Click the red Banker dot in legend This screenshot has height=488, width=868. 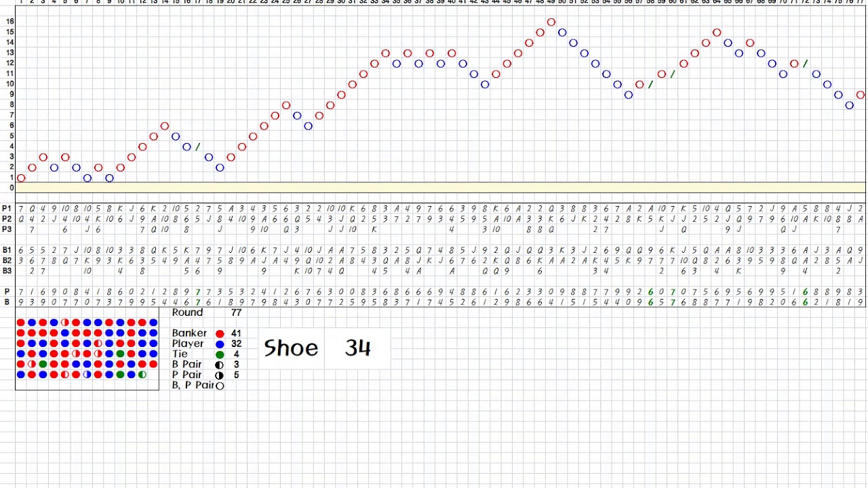point(220,333)
